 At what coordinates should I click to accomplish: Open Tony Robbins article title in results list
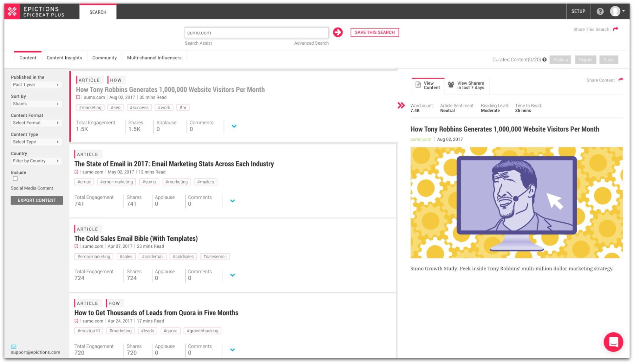[170, 90]
